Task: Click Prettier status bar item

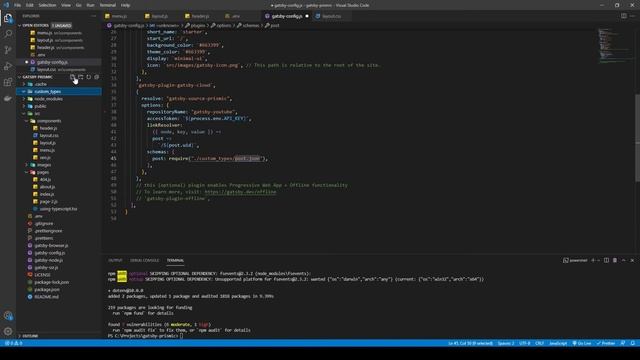Action: tap(606, 343)
